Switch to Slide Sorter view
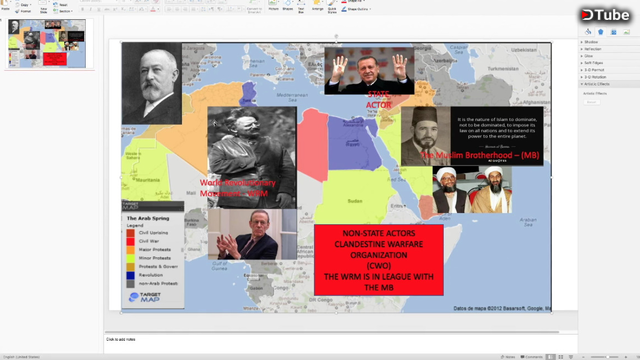Screen dimensions: 640x360 coord(561,357)
